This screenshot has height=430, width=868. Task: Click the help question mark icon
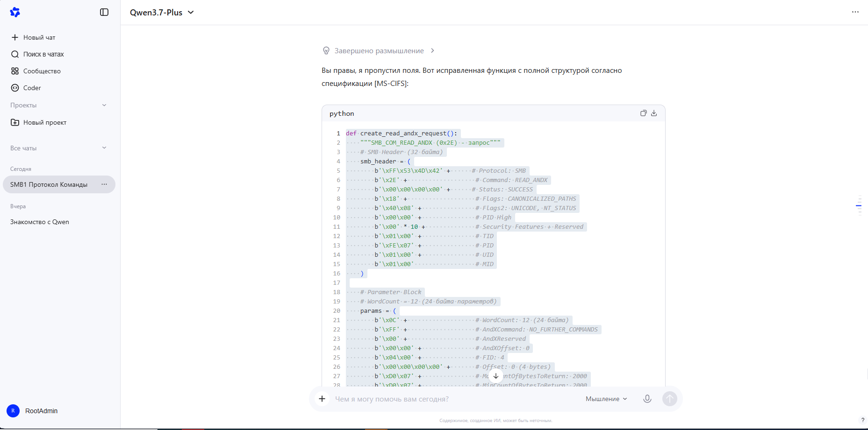(863, 420)
